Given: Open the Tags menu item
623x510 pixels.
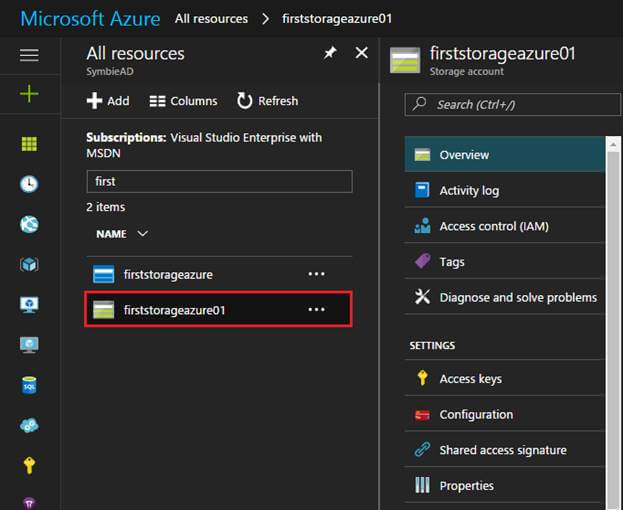Looking at the screenshot, I should (x=505, y=262).
